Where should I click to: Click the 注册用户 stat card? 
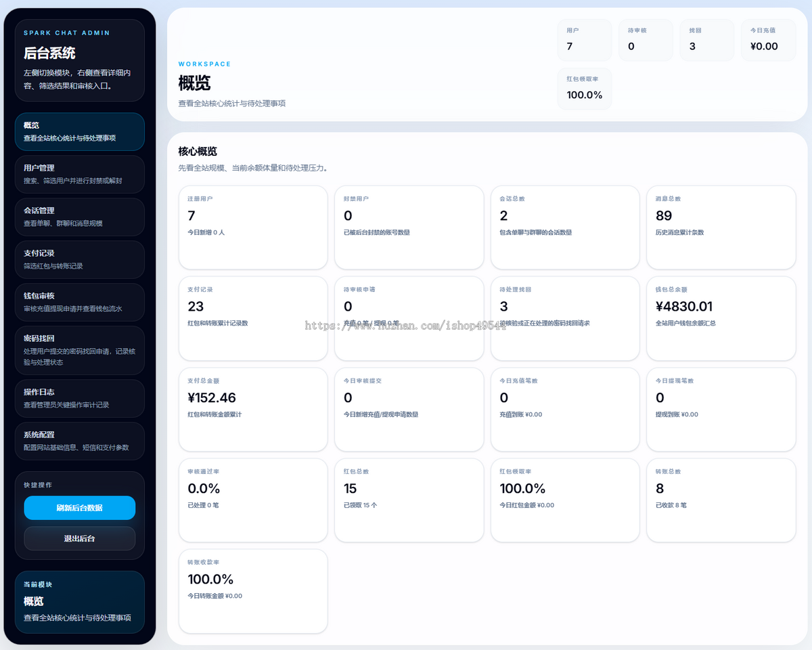click(x=253, y=227)
